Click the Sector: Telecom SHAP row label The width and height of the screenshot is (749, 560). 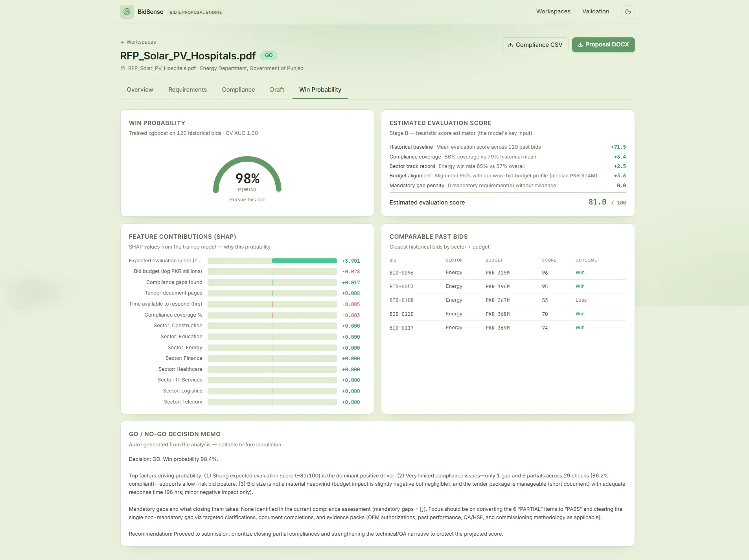pos(183,402)
